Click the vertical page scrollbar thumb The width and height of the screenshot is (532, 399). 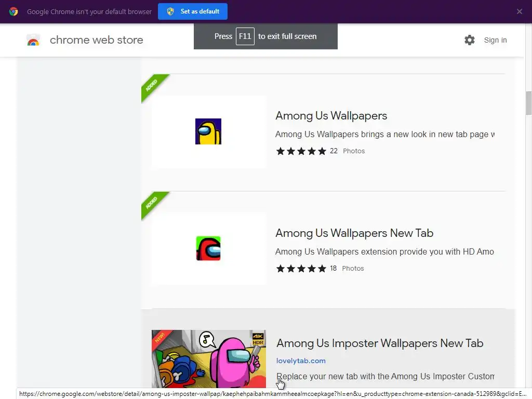(x=528, y=103)
